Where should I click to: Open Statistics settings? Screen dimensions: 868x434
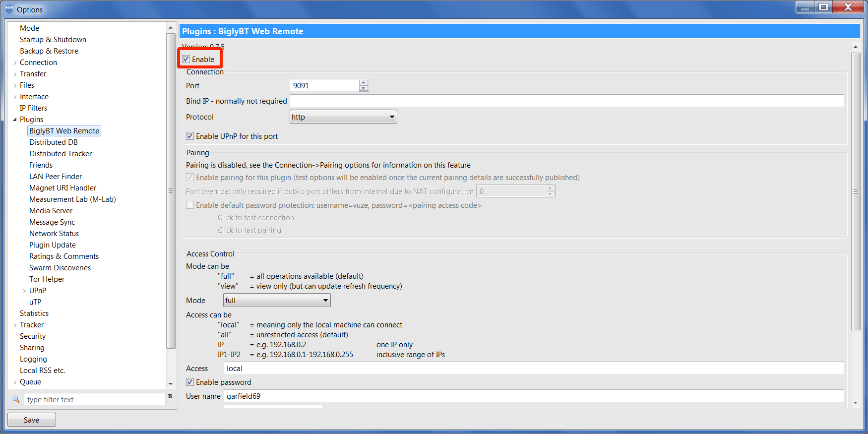pyautogui.click(x=34, y=313)
